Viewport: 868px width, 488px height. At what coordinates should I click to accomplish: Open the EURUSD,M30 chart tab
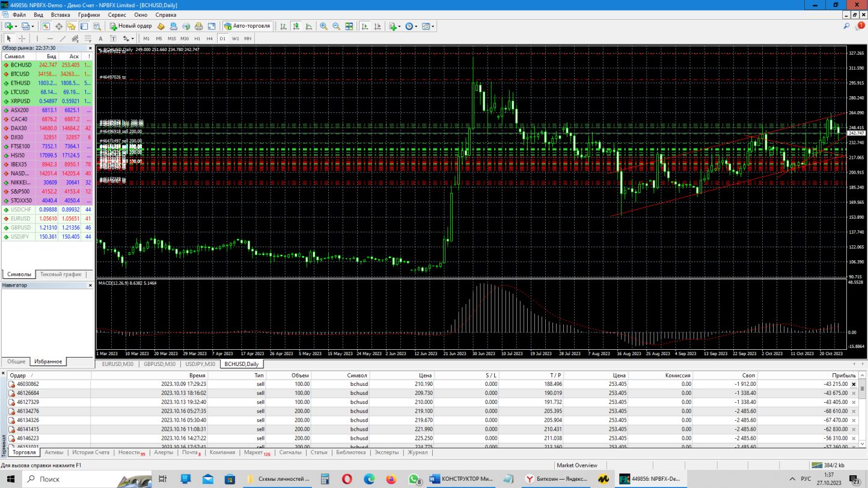117,364
